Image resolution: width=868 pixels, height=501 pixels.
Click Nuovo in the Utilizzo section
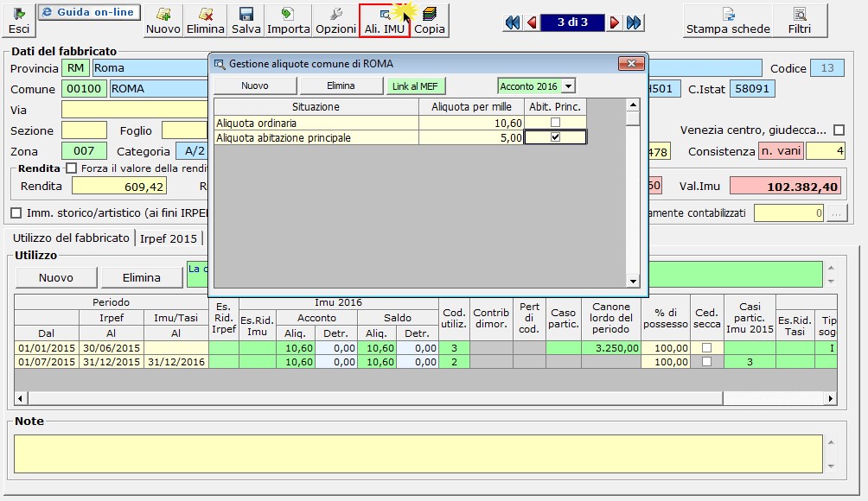click(56, 277)
